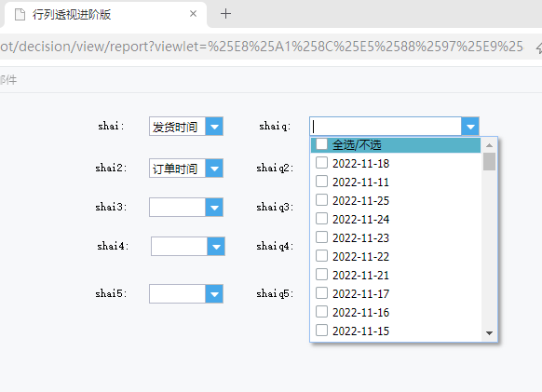Viewport: 542px width, 392px height.
Task: Expand the empty shai4 dropdown arrow
Action: point(216,247)
